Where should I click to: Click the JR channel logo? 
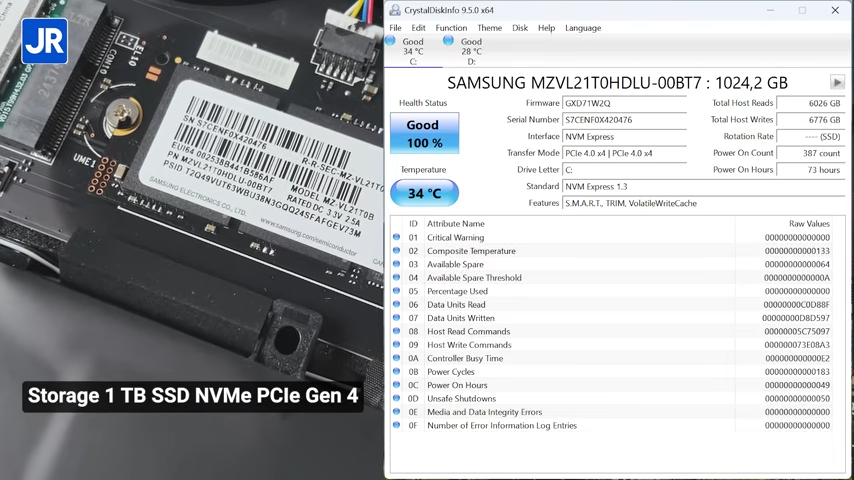click(x=45, y=41)
